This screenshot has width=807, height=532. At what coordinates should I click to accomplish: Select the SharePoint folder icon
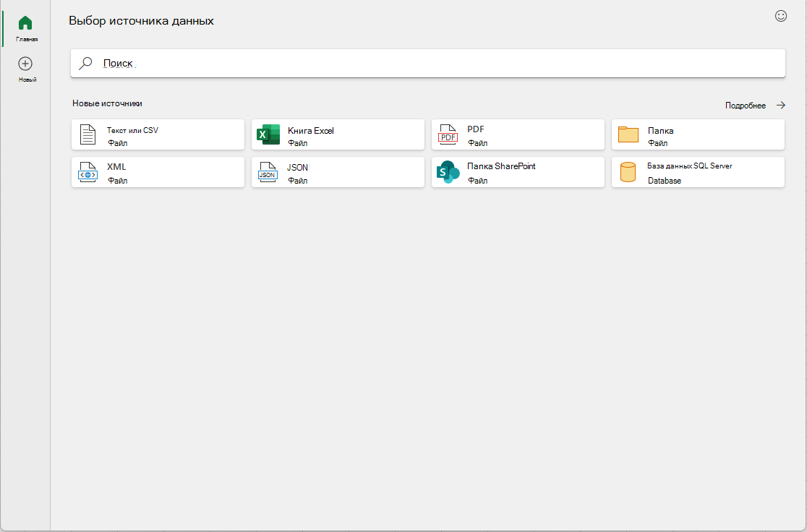(448, 172)
